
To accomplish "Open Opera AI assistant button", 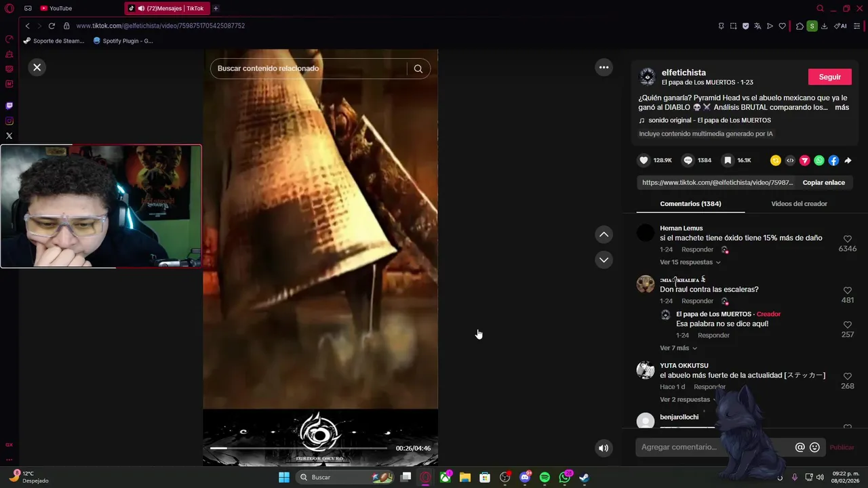I will tap(841, 26).
